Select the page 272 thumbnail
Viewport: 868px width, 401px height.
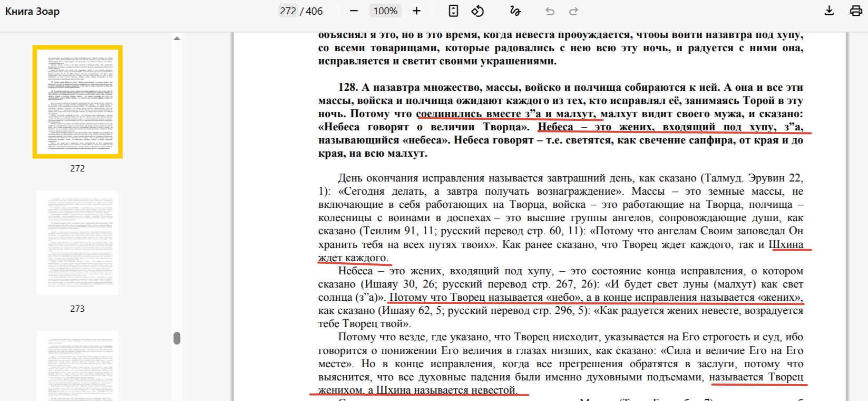(x=77, y=102)
